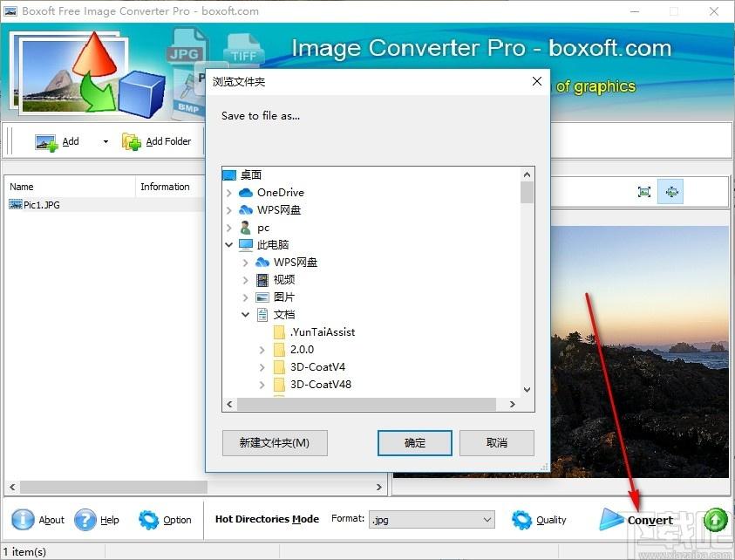
Task: Expand the OneDrive node
Action: tap(228, 193)
